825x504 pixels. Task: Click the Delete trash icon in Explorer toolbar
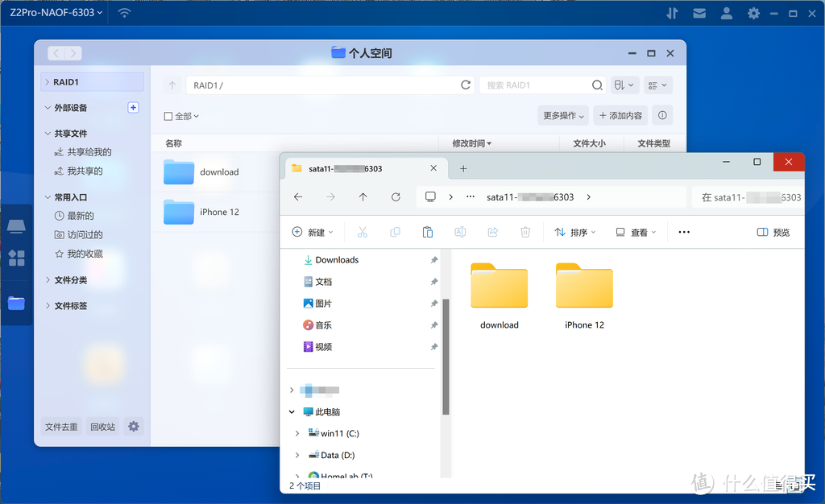[525, 232]
